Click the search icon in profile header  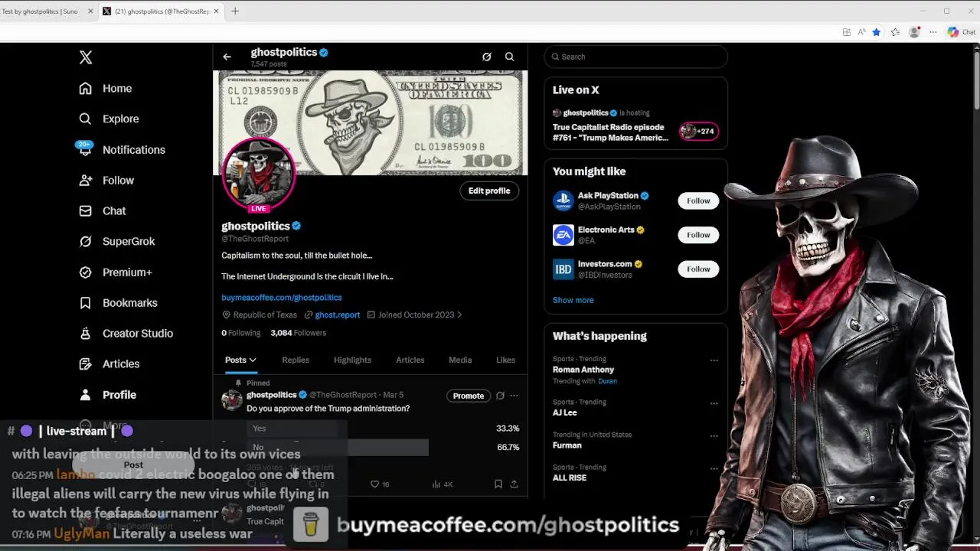click(509, 57)
